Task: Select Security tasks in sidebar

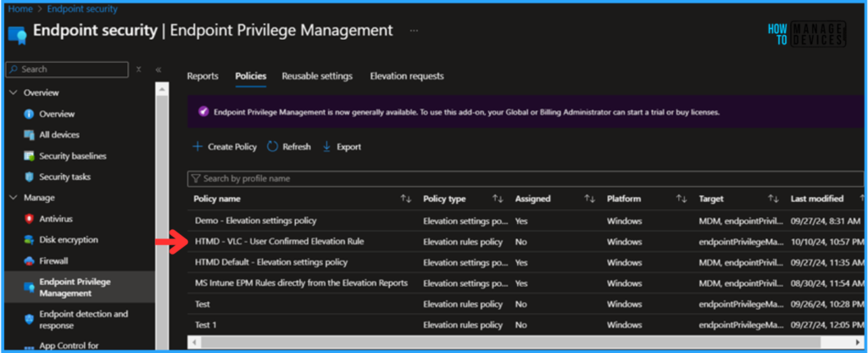Action: tap(64, 177)
